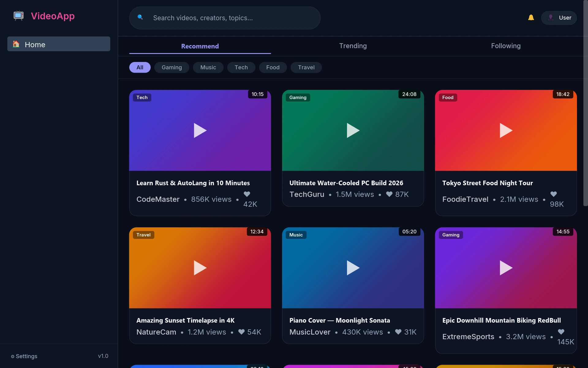The width and height of the screenshot is (588, 368).
Task: Switch to the Trending tab
Action: 353,46
